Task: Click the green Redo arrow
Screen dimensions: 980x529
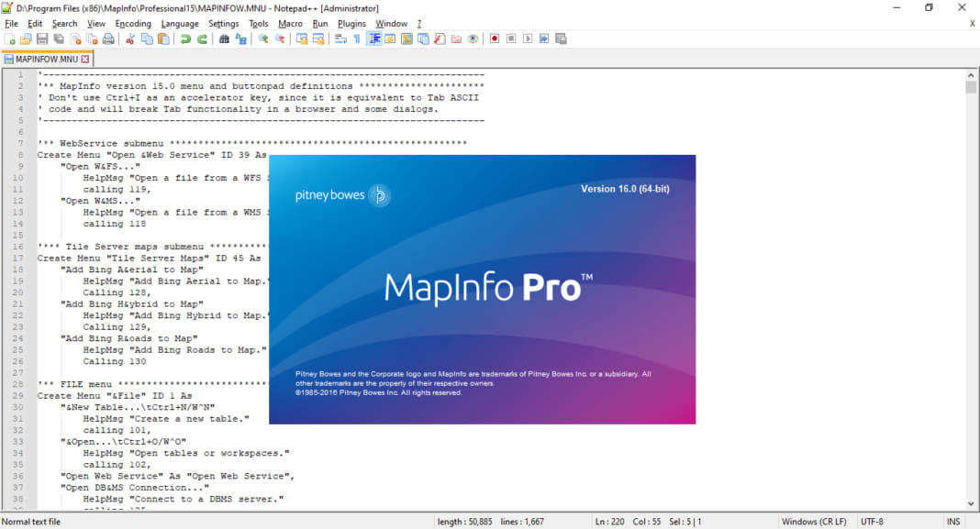Action: coord(202,39)
